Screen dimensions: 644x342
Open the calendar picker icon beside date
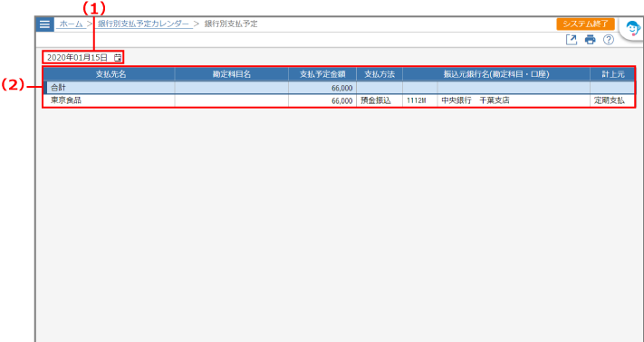point(118,58)
